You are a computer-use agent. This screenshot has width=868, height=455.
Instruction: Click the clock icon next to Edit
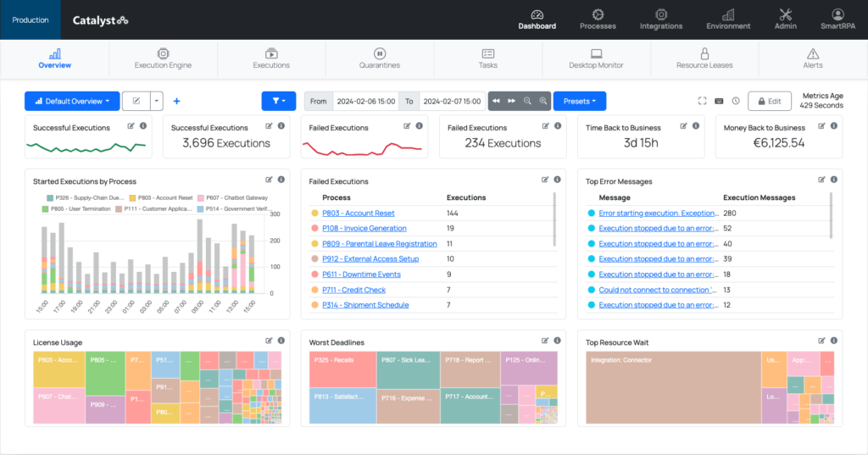tap(736, 101)
